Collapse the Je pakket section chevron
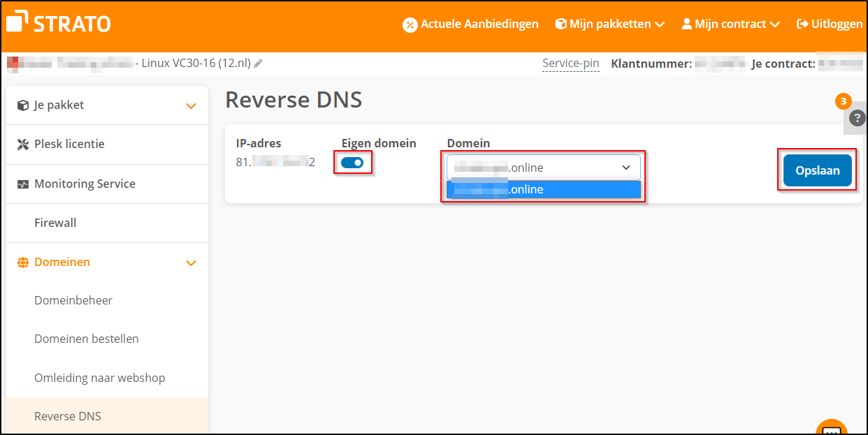This screenshot has height=435, width=868. (x=191, y=106)
